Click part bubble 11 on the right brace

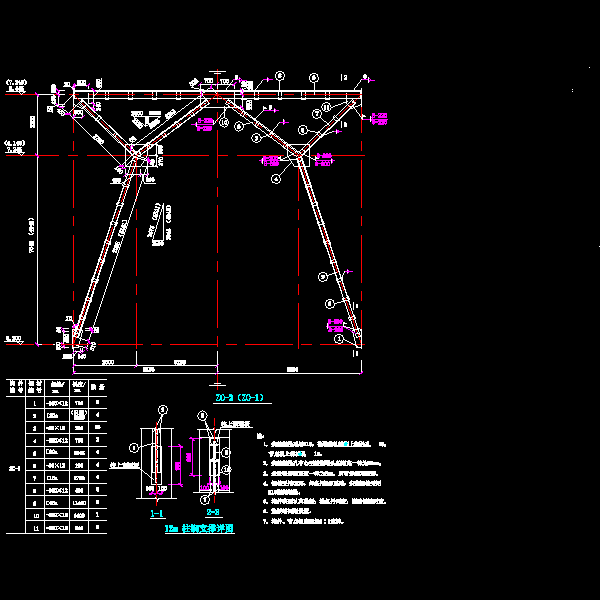[326, 108]
